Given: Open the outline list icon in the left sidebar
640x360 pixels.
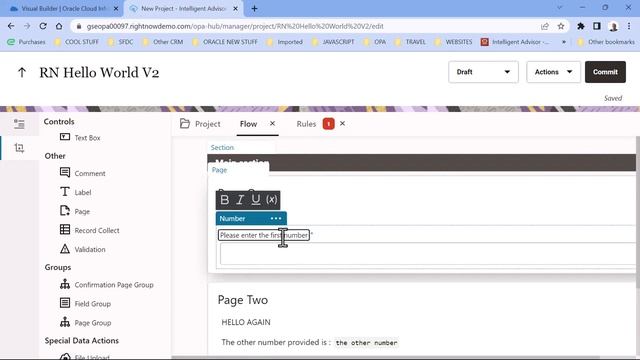Looking at the screenshot, I should (19, 124).
